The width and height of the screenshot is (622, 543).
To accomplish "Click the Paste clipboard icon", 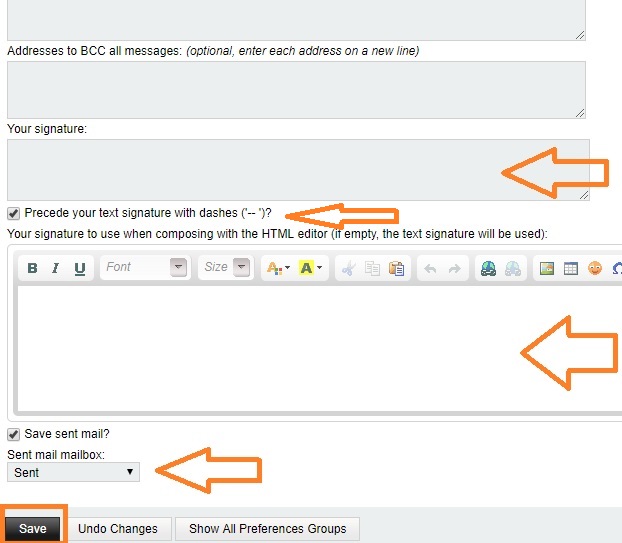I will (396, 268).
